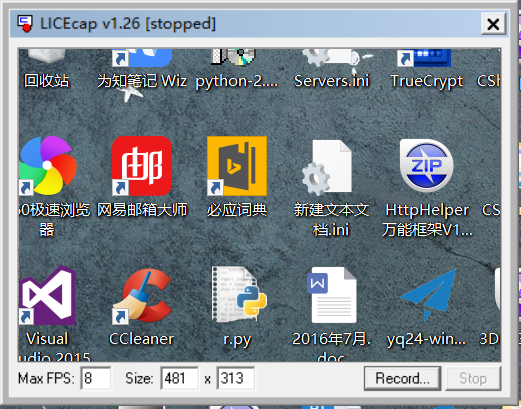This screenshot has width=521, height=409.
Task: Click the Max FPS input field
Action: pyautogui.click(x=96, y=378)
